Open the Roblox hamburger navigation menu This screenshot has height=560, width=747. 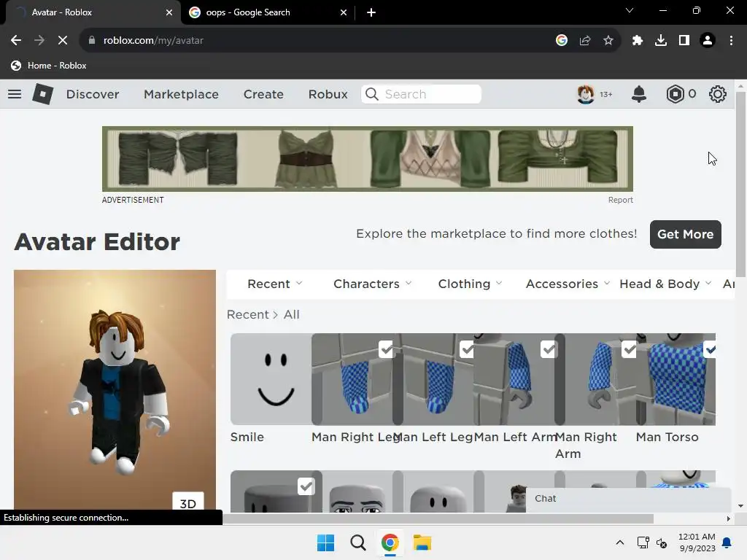[x=15, y=94]
